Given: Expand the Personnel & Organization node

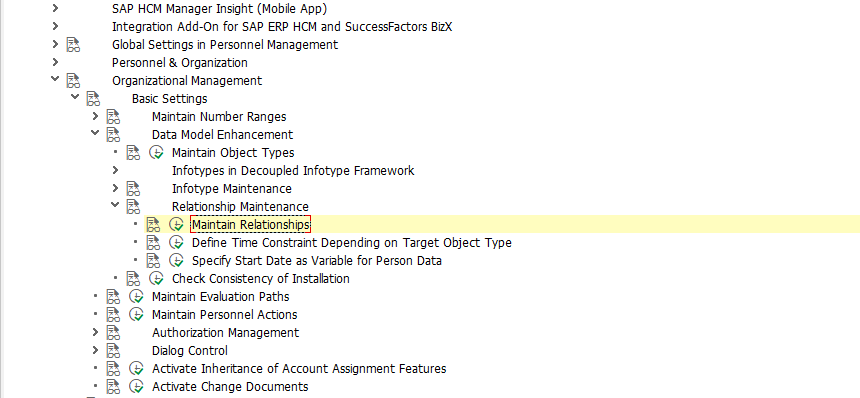Looking at the screenshot, I should (x=55, y=62).
